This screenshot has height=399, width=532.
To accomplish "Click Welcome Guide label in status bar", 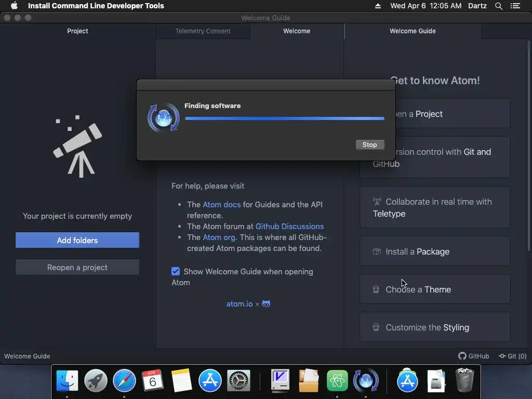I will point(27,356).
